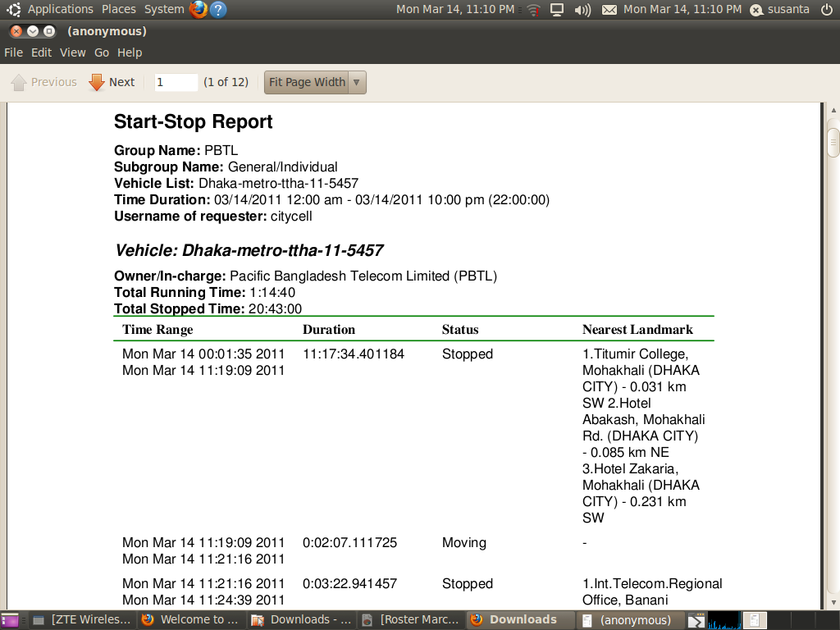
Task: Switch to Roster March taskbar window
Action: click(411, 620)
